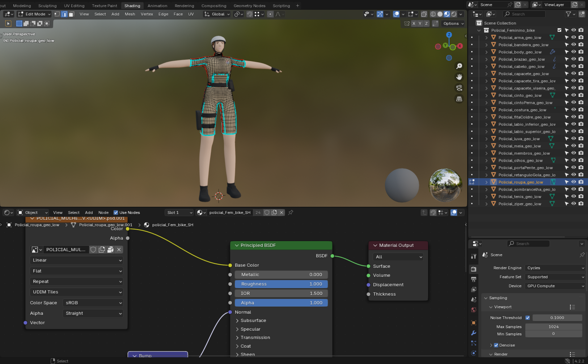Screen dimensions: 588x364
Task: Select face select mode icon
Action: [x=71, y=14]
